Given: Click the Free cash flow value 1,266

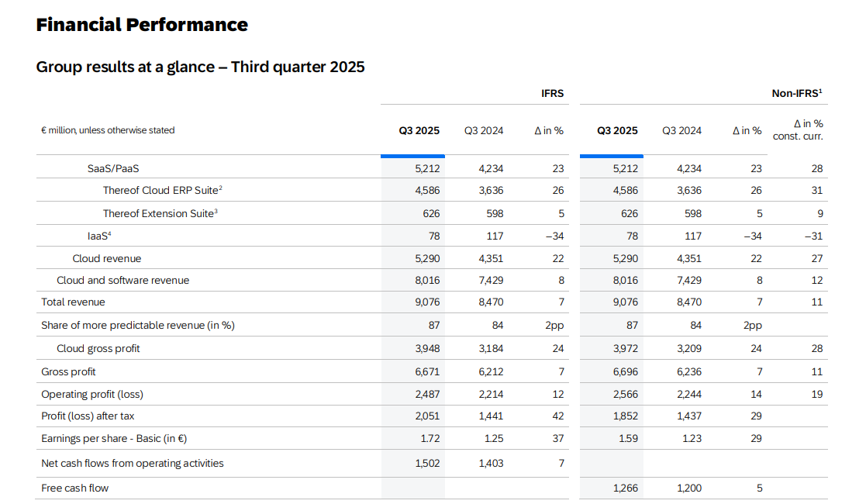Looking at the screenshot, I should coord(625,488).
